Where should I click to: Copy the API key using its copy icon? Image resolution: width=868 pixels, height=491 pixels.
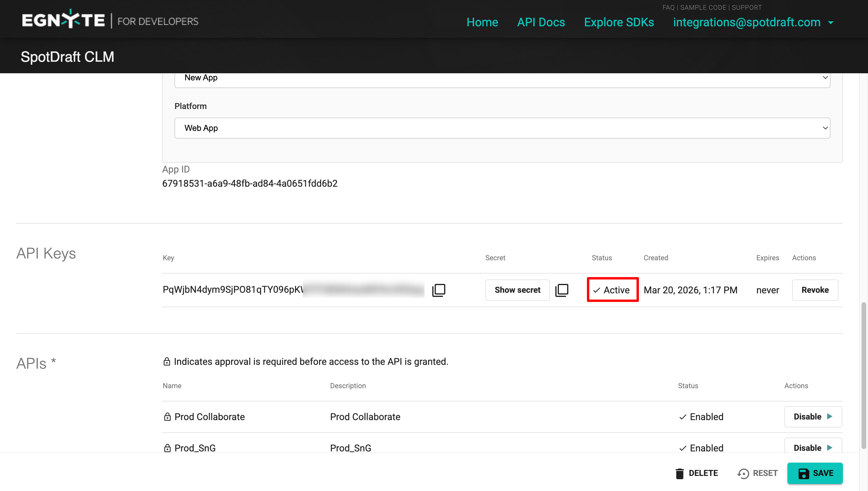click(x=439, y=290)
